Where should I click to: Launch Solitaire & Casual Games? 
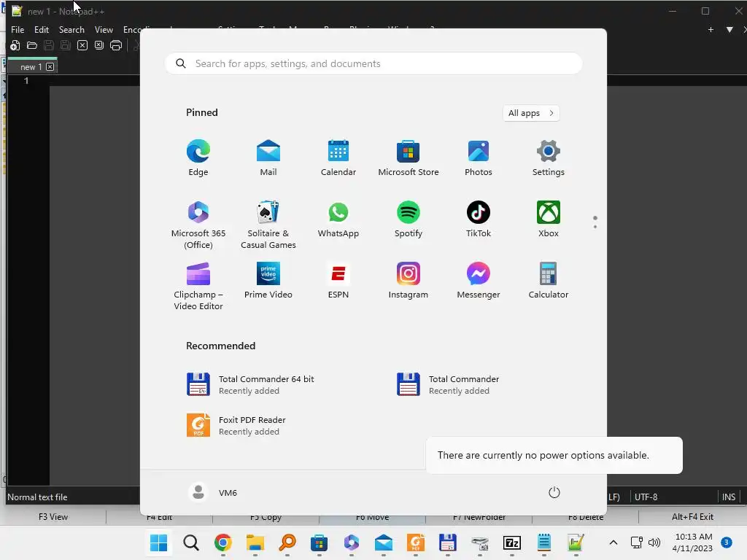pyautogui.click(x=268, y=225)
